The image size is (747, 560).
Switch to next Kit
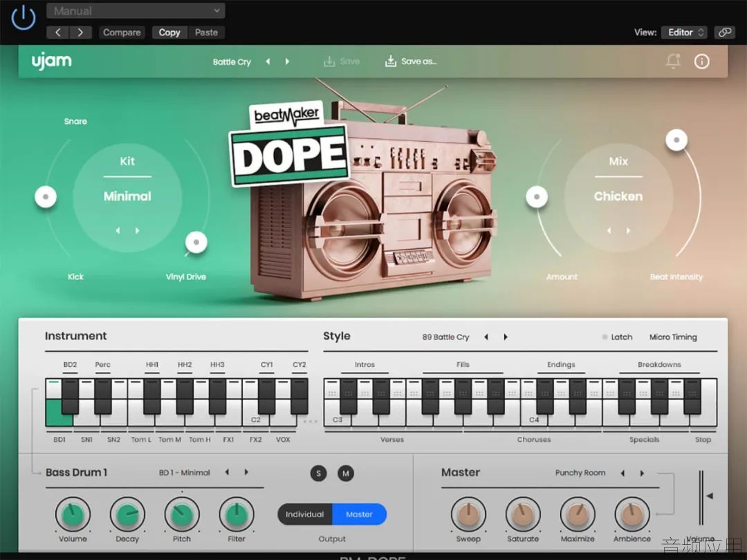coord(137,230)
